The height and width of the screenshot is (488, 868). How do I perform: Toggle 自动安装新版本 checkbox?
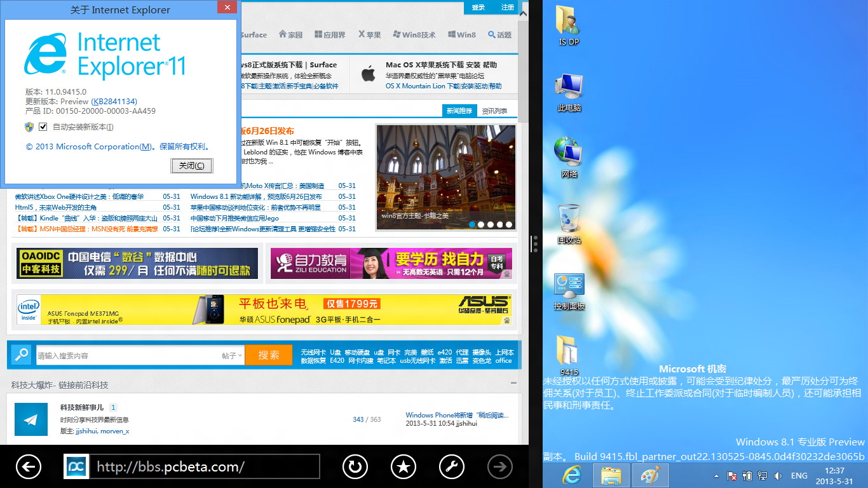[43, 126]
